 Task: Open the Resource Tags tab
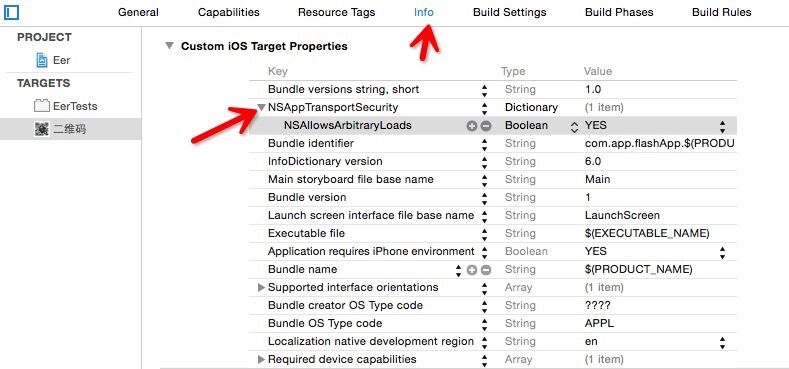[336, 12]
